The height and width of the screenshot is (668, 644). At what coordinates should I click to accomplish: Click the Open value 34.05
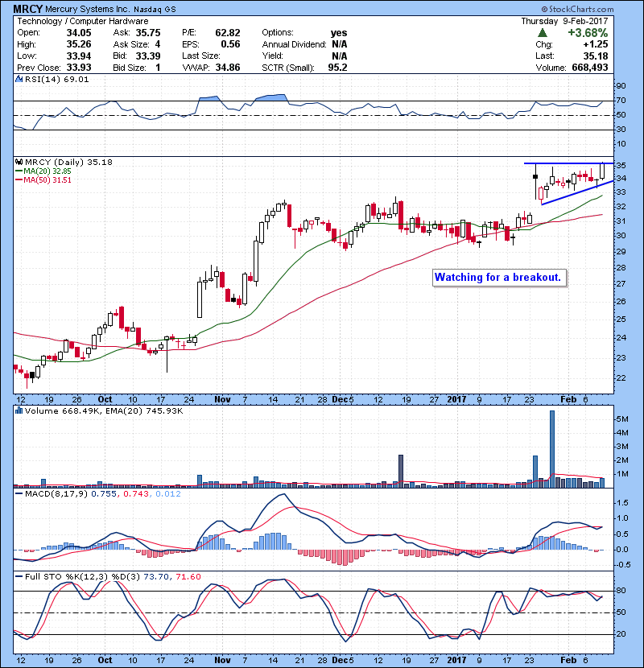(79, 33)
